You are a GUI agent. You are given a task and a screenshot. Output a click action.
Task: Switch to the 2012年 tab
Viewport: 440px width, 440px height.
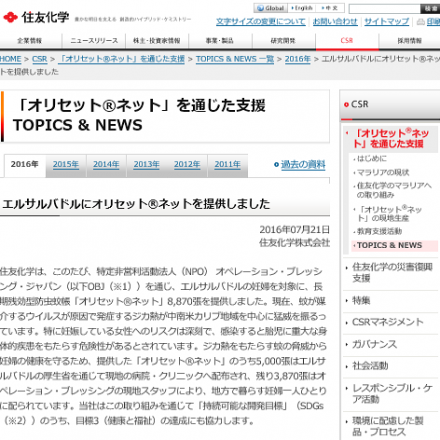click(187, 165)
